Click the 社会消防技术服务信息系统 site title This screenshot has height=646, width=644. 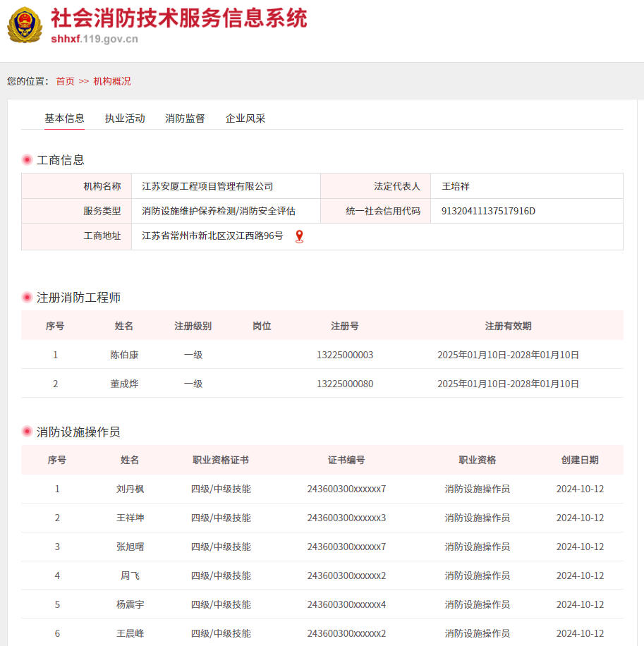click(178, 18)
